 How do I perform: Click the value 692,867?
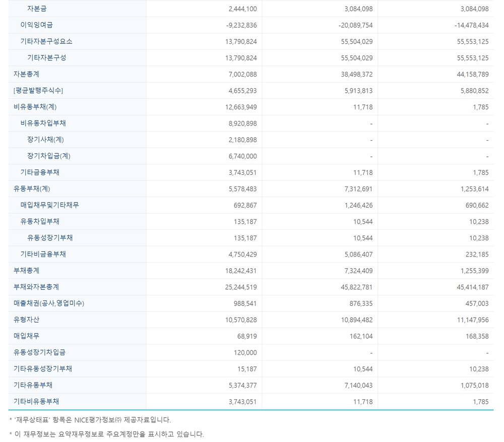(x=245, y=206)
